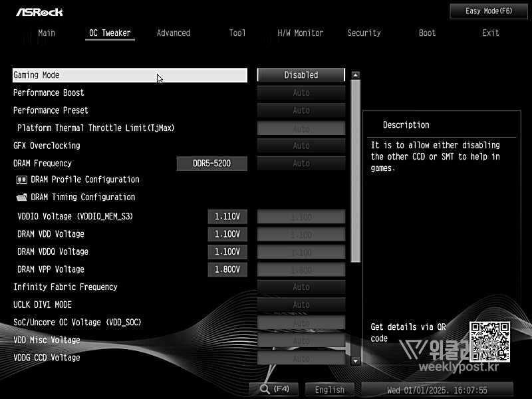
Task: Open the Boot tab
Action: [427, 33]
